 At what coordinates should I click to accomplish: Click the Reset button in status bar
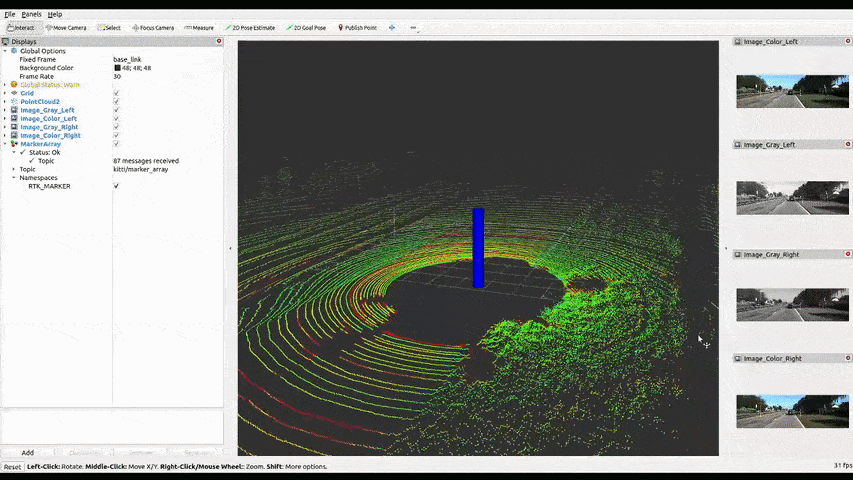click(12, 467)
